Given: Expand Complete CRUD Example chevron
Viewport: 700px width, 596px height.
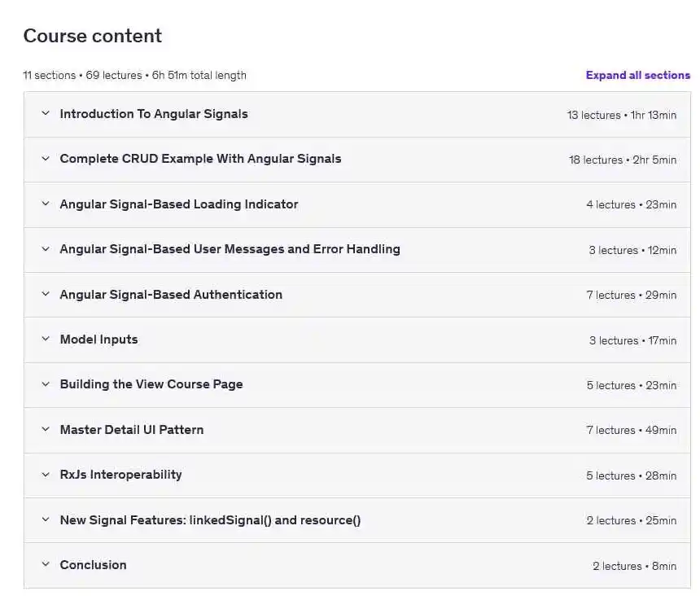Looking at the screenshot, I should coord(46,159).
